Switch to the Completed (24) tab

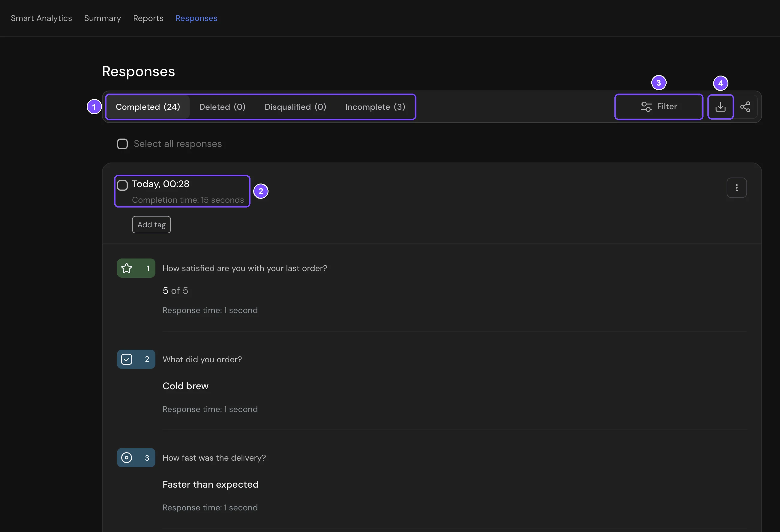point(148,107)
